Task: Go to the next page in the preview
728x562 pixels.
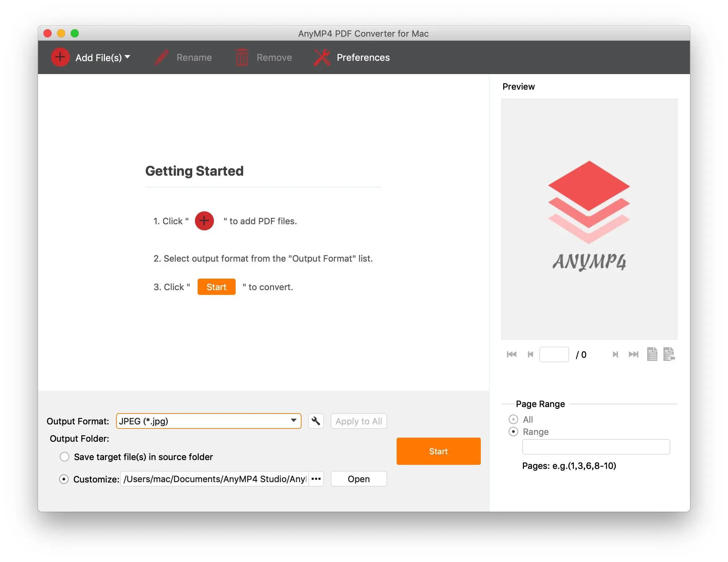Action: 615,354
